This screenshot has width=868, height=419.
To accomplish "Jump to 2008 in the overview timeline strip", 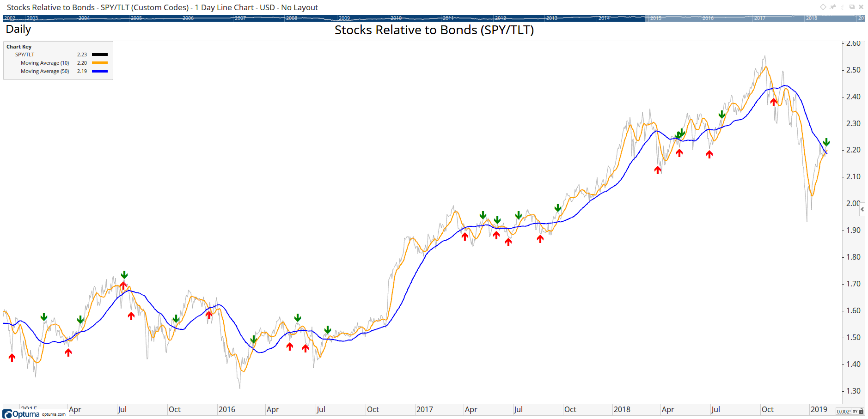I will coord(292,18).
